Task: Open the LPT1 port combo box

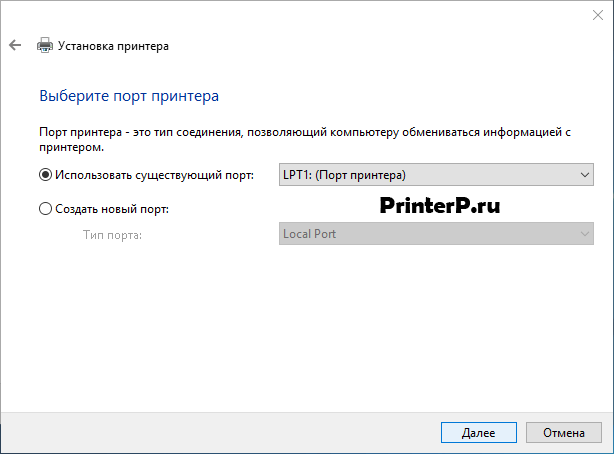Action: click(436, 175)
